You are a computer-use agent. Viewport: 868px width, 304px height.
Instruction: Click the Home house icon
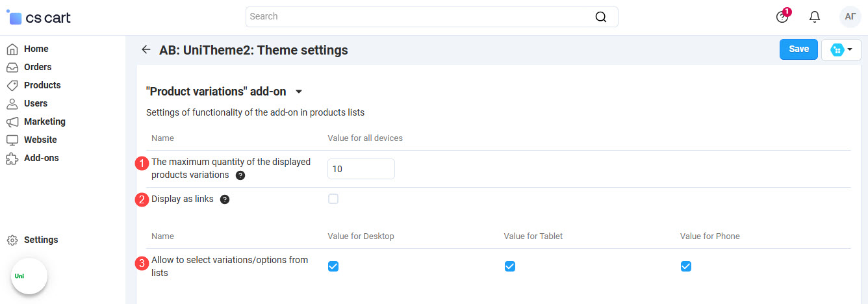point(12,49)
